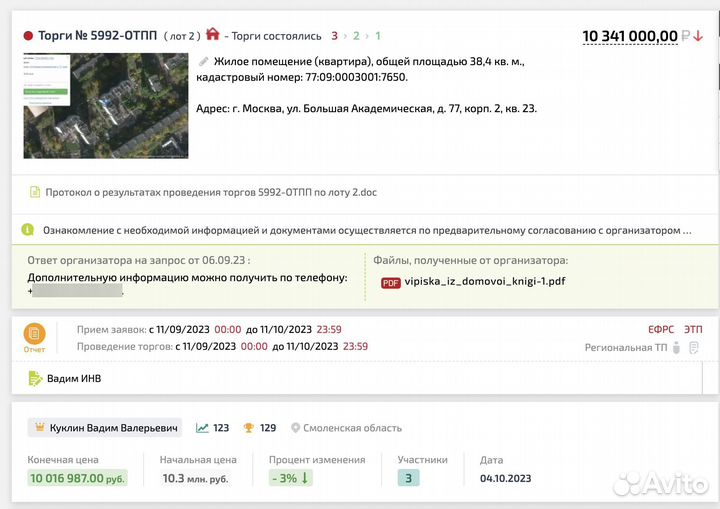The width and height of the screenshot is (720, 509).
Task: Click the participants count badge showing 3
Action: (409, 478)
